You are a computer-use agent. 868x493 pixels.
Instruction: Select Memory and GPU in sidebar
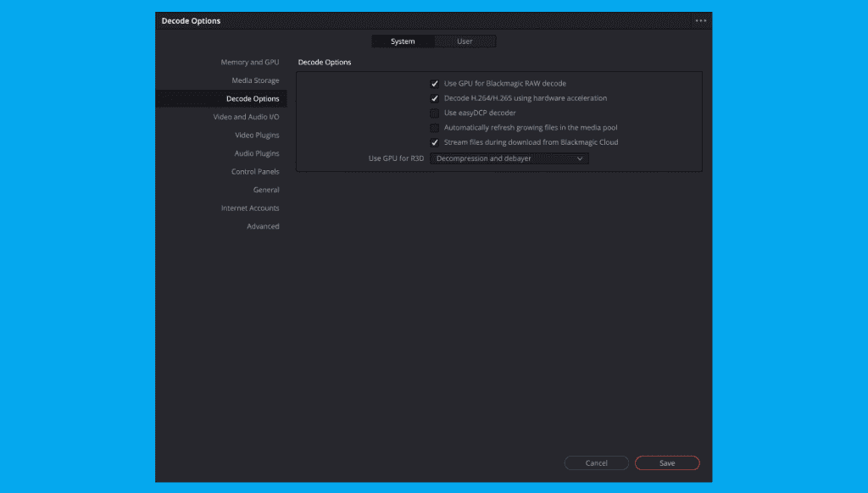(249, 63)
